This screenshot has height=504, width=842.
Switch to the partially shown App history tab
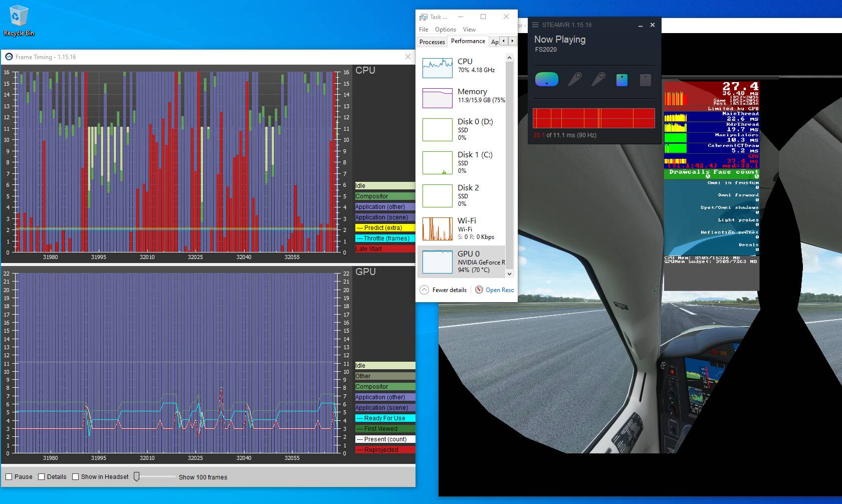(x=495, y=42)
